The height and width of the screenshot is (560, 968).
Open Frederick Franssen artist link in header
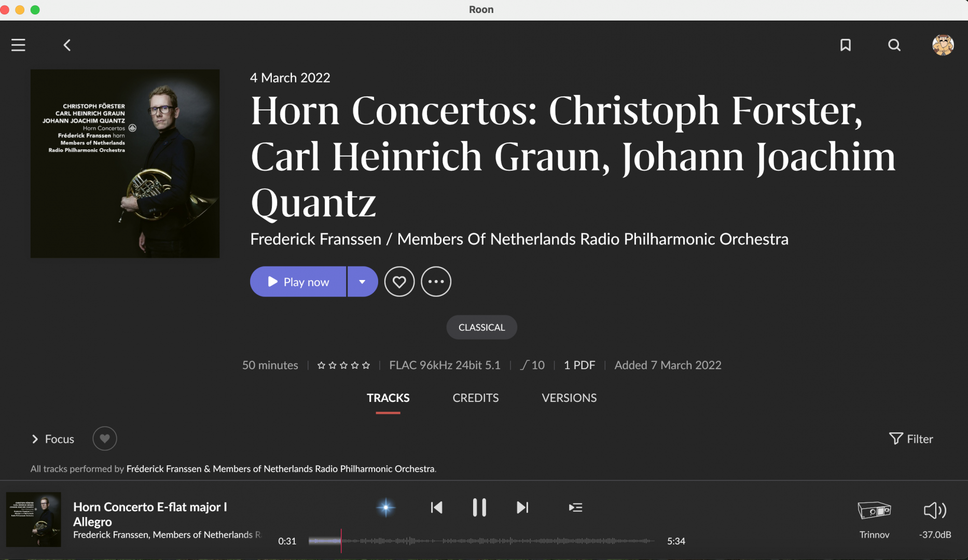click(x=316, y=239)
